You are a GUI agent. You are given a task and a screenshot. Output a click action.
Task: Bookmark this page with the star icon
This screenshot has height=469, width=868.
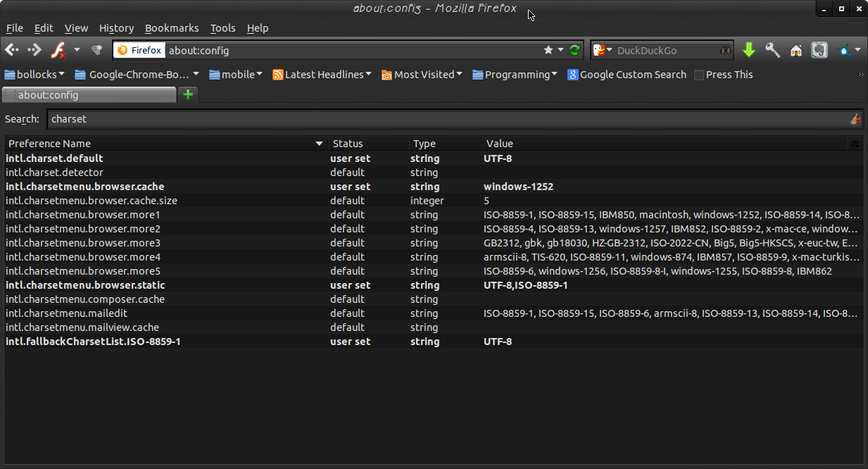click(548, 50)
